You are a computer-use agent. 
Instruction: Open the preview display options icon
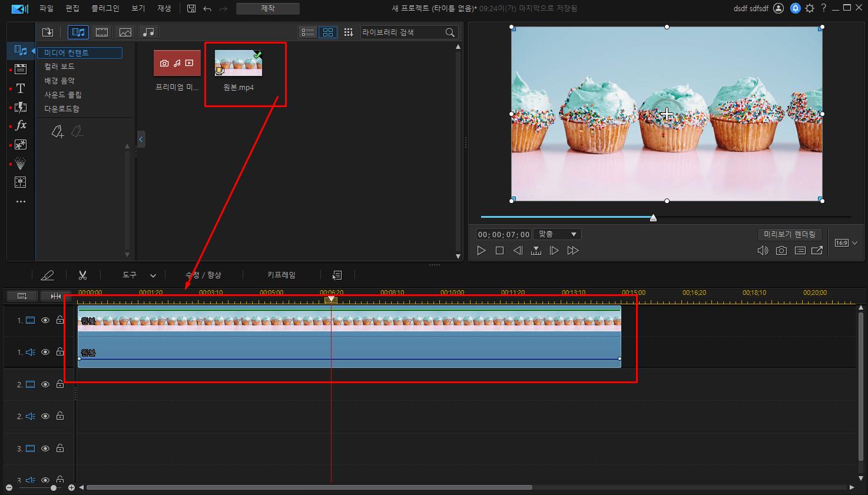point(800,251)
